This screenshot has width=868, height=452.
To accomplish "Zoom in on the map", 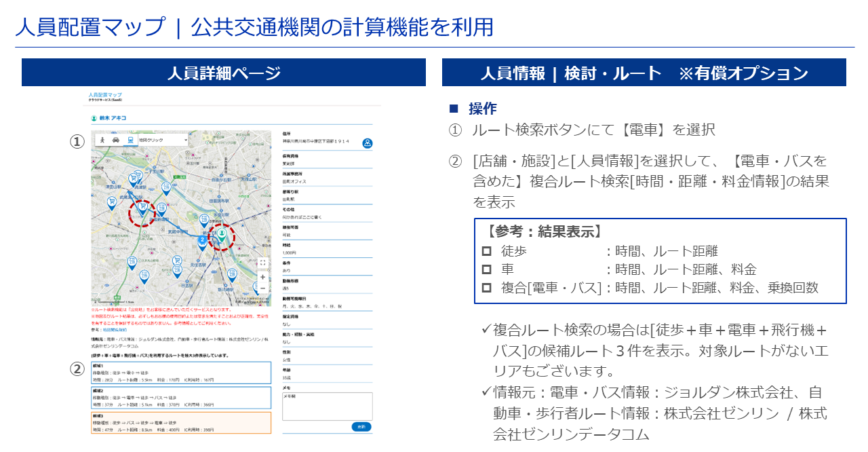I will 262,277.
